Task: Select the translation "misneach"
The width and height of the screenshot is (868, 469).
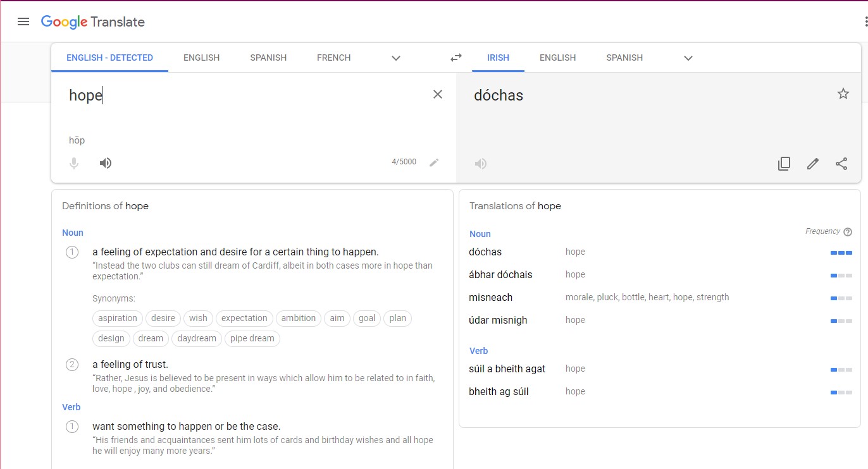Action: click(x=491, y=298)
